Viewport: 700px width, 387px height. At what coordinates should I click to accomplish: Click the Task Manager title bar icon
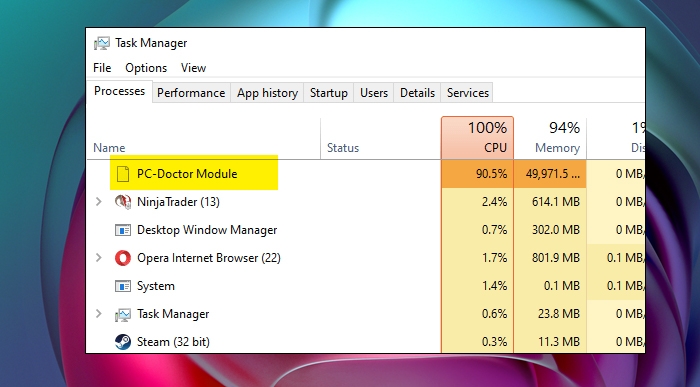pos(102,43)
